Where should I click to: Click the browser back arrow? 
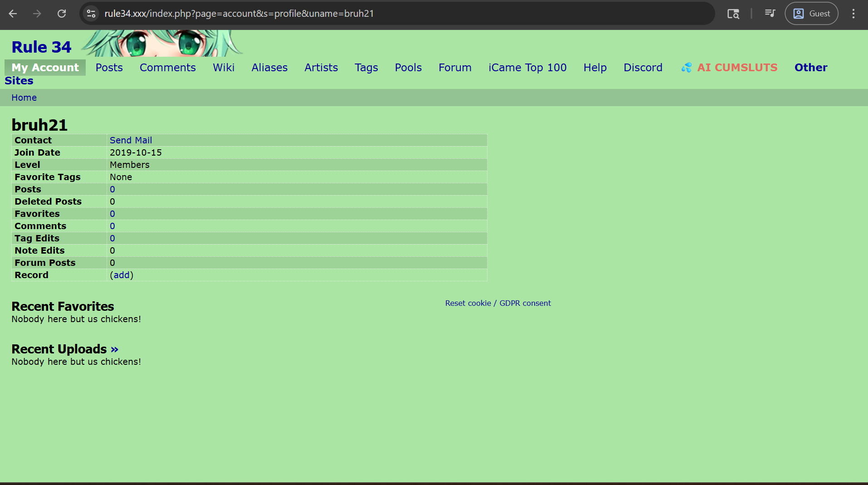(13, 14)
